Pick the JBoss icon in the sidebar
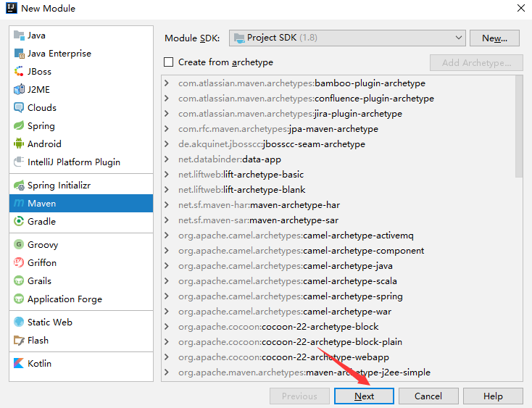This screenshot has width=532, height=408. [x=19, y=72]
